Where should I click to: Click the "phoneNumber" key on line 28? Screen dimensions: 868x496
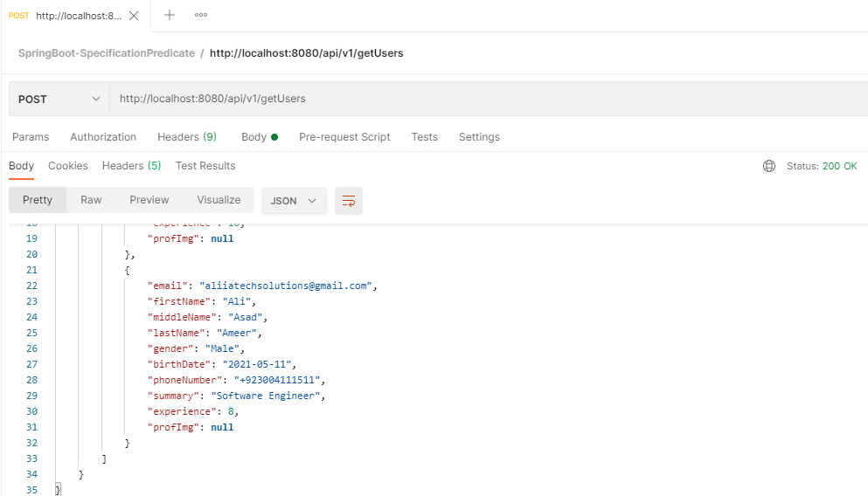coord(184,381)
